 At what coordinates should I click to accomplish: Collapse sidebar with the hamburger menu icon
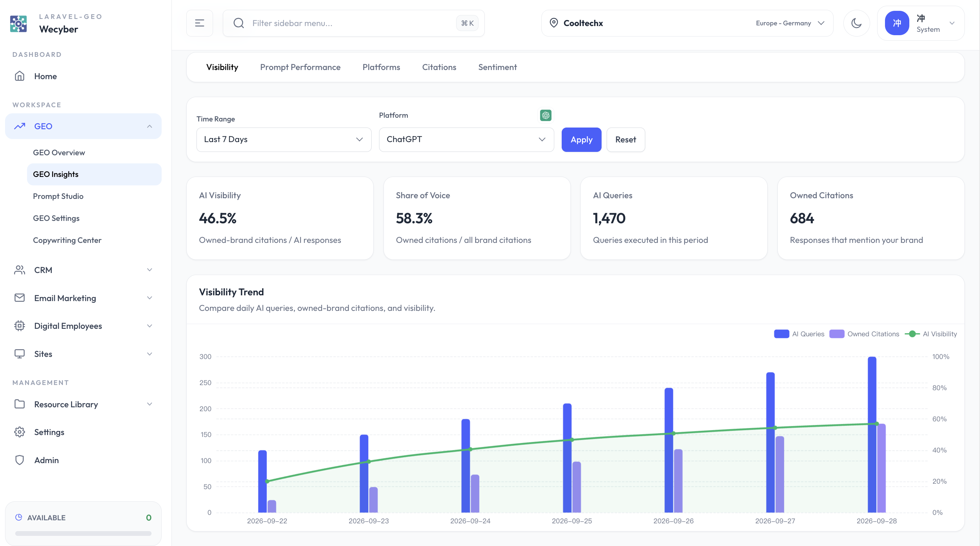200,23
